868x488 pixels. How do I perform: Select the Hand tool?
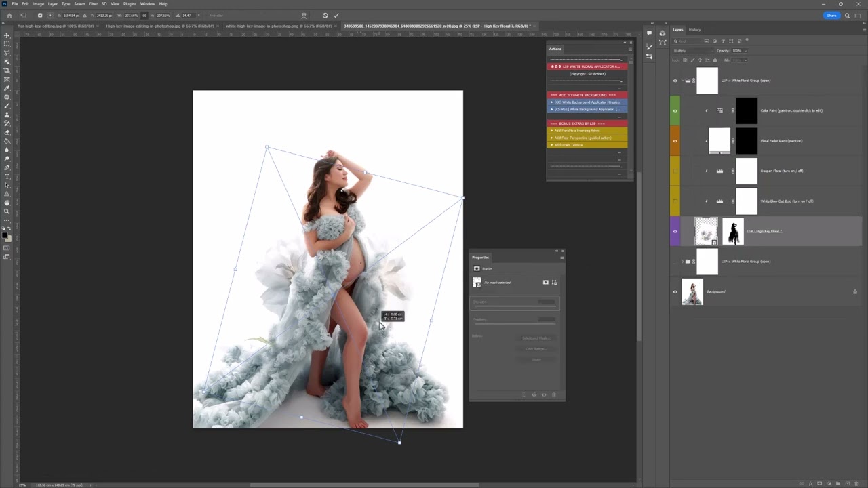tap(7, 203)
